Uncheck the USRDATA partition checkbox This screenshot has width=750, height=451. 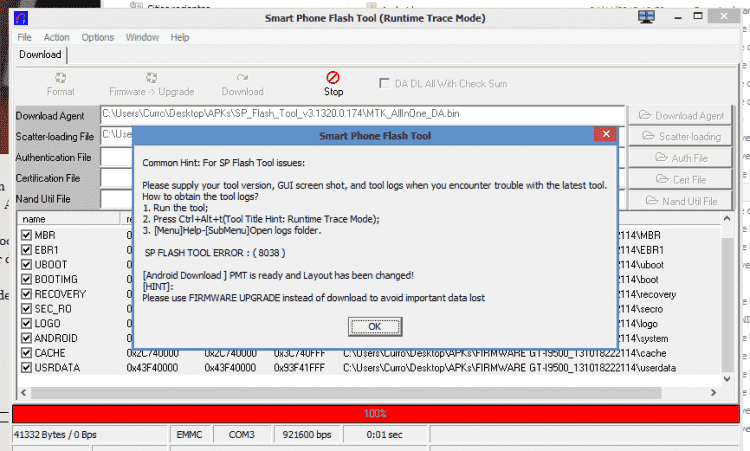click(26, 368)
